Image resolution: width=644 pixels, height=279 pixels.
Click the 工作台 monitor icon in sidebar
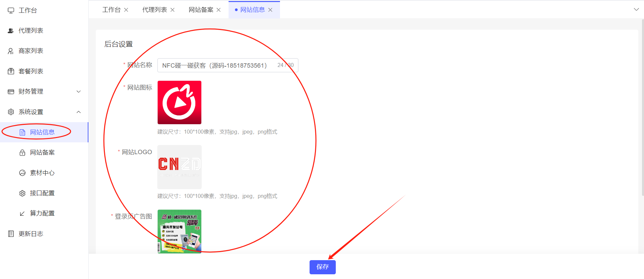[11, 10]
